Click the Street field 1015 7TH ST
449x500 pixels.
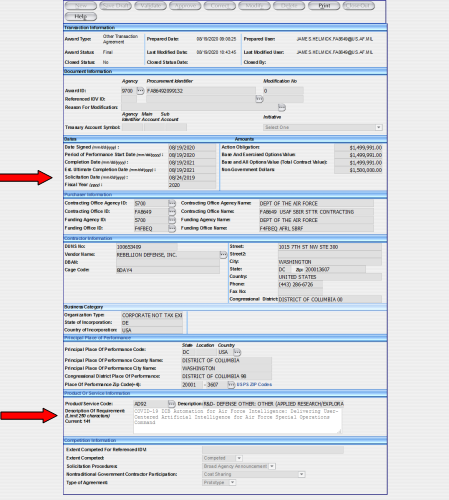pos(330,247)
